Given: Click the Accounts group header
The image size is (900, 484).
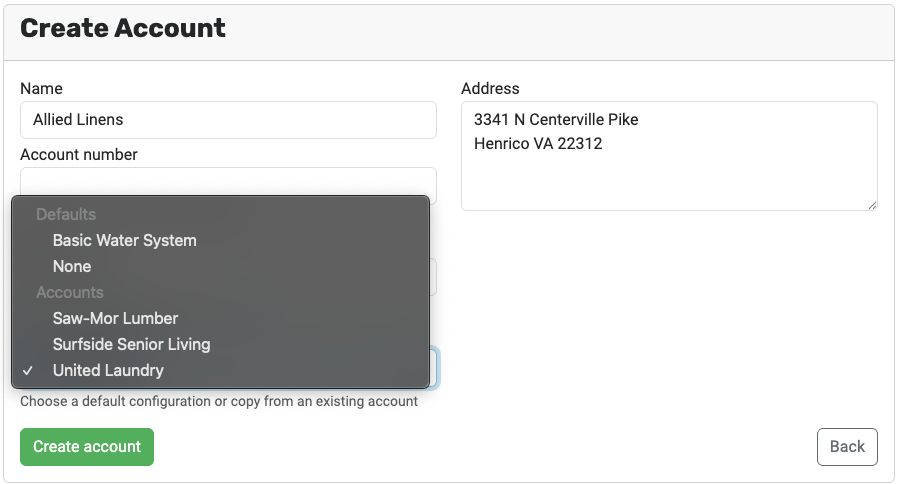Looking at the screenshot, I should pos(70,292).
